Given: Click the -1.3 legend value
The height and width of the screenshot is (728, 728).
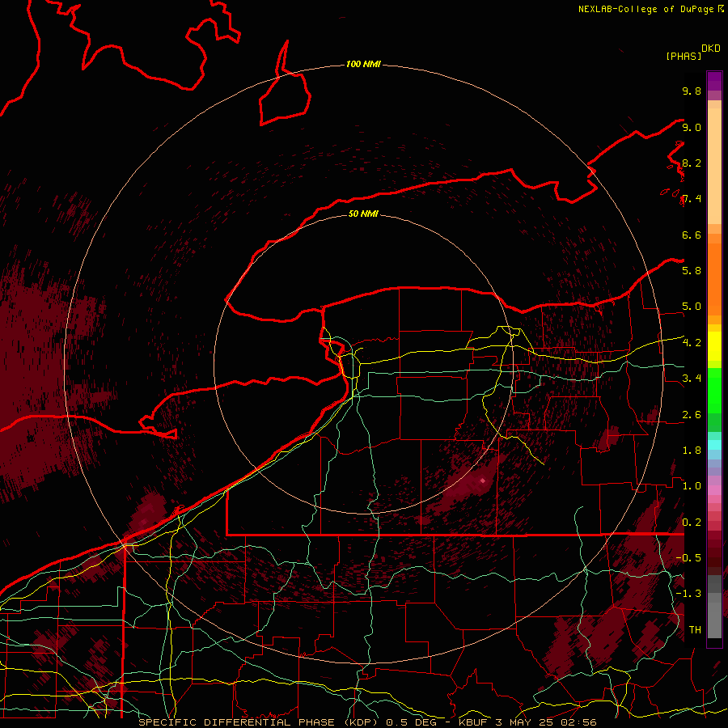Looking at the screenshot, I should [x=688, y=594].
